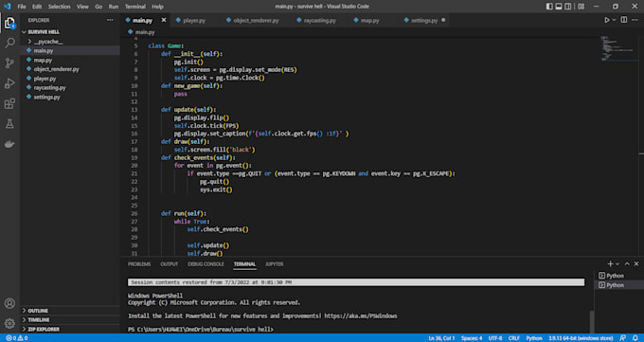The height and width of the screenshot is (342, 644).
Task: Switch to the JUPYTER panel tab
Action: (275, 264)
